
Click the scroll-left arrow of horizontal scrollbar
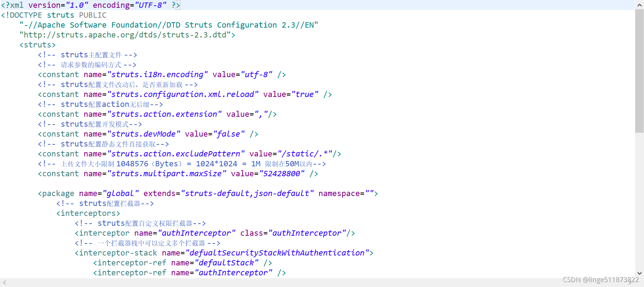(x=4, y=282)
